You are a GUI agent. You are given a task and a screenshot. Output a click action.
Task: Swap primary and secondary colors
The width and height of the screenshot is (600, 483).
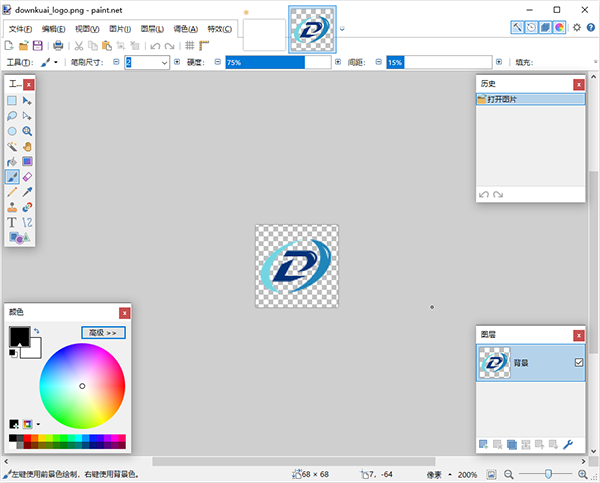click(37, 331)
